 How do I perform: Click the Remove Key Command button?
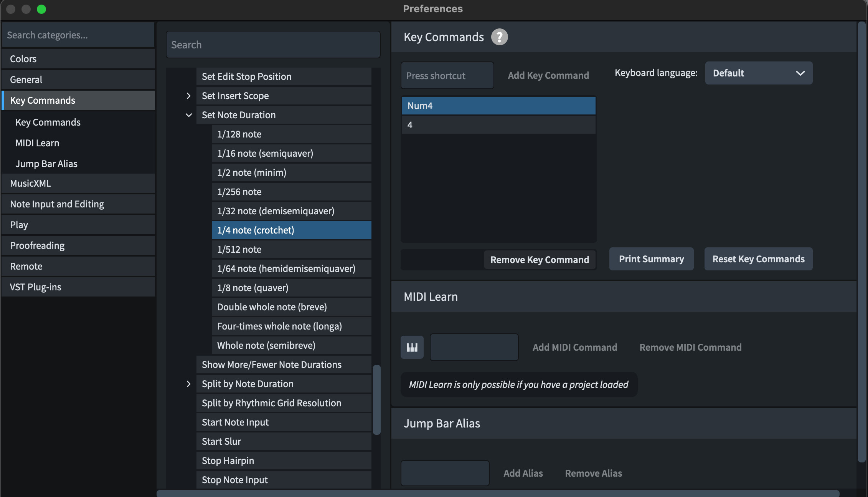[x=539, y=260]
